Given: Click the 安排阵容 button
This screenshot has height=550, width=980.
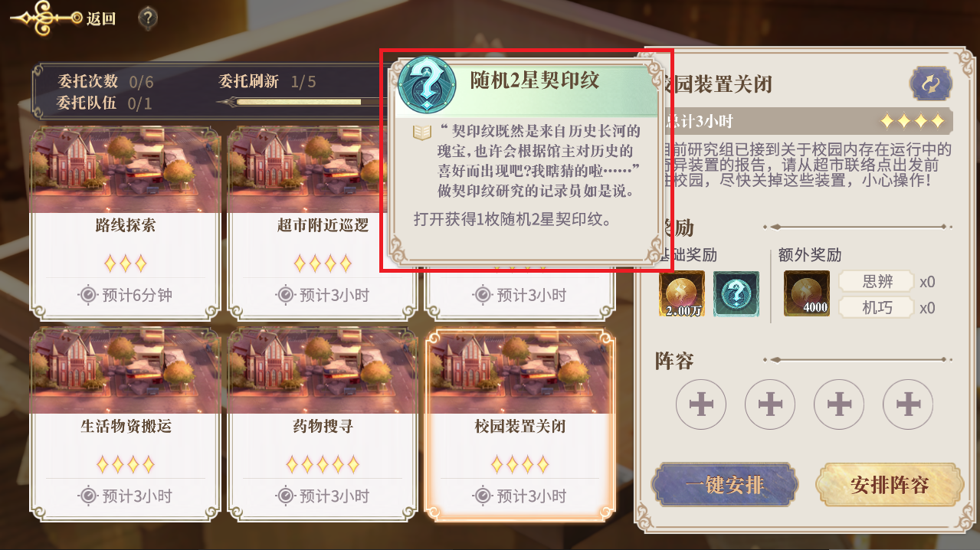Looking at the screenshot, I should click(x=889, y=485).
